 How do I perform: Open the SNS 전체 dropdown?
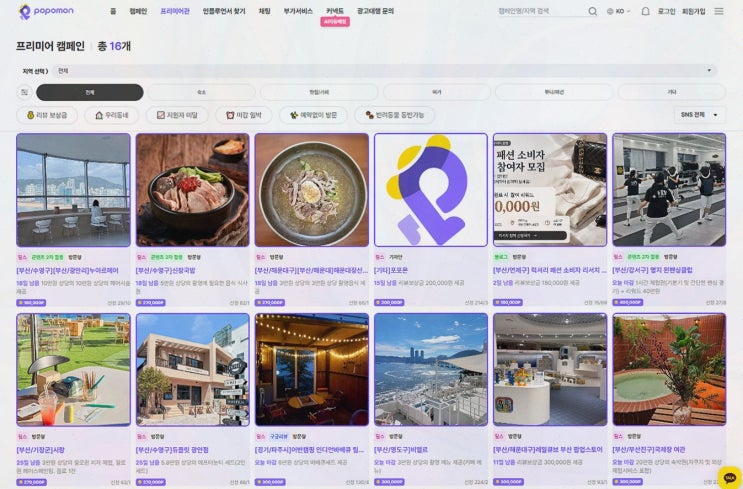point(699,115)
